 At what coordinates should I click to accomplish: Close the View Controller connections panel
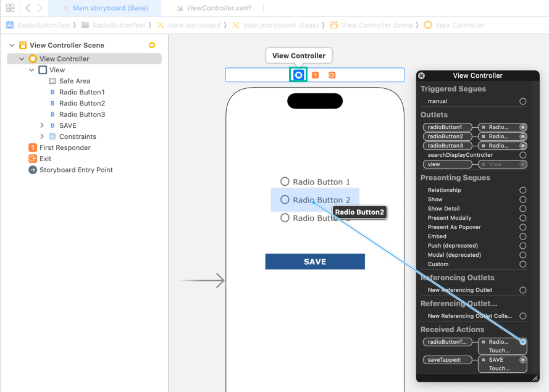pyautogui.click(x=421, y=75)
